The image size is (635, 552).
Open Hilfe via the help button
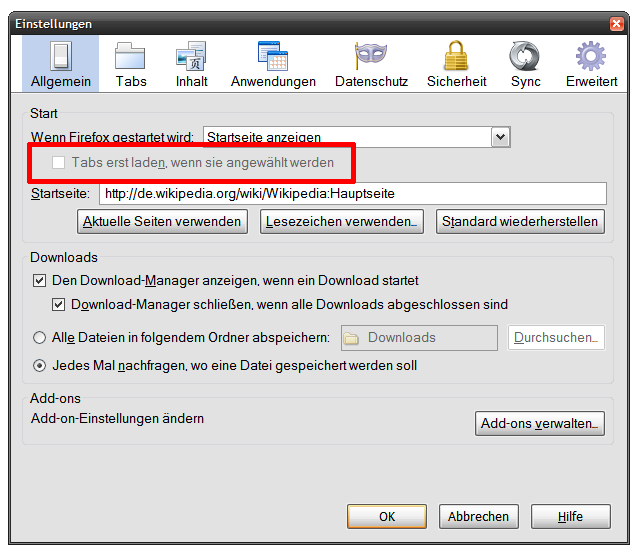[x=570, y=516]
